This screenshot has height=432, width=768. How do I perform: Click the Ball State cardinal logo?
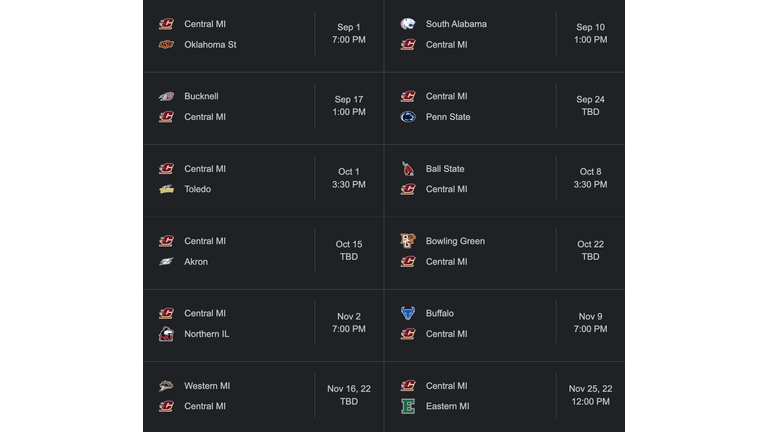(408, 168)
